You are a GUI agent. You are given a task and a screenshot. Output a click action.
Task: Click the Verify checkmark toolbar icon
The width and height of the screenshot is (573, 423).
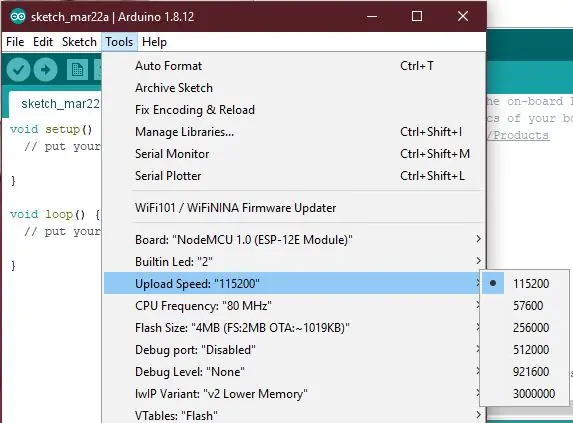click(x=18, y=69)
